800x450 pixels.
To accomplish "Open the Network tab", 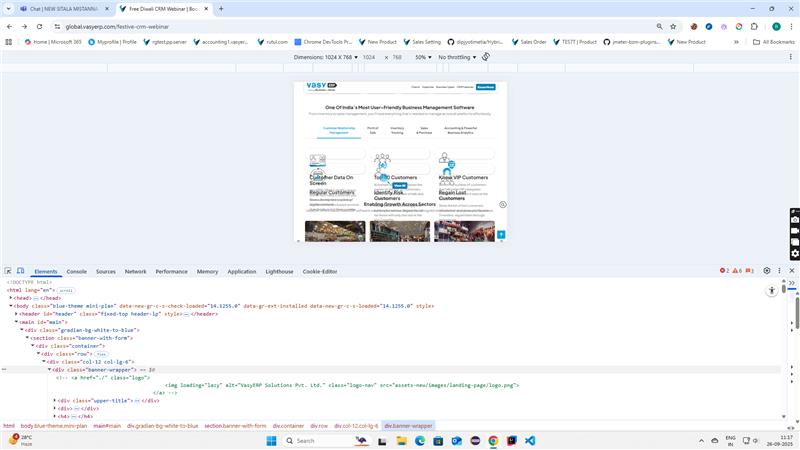I will tap(135, 271).
